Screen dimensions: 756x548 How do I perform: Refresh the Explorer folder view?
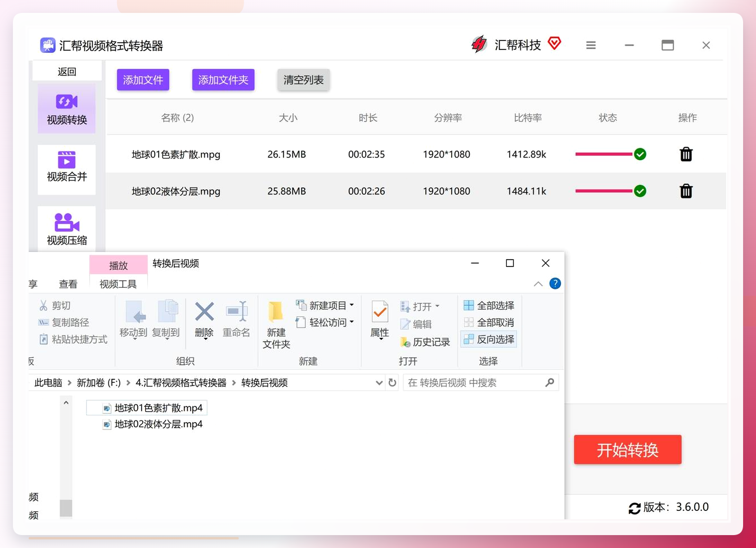(x=392, y=383)
